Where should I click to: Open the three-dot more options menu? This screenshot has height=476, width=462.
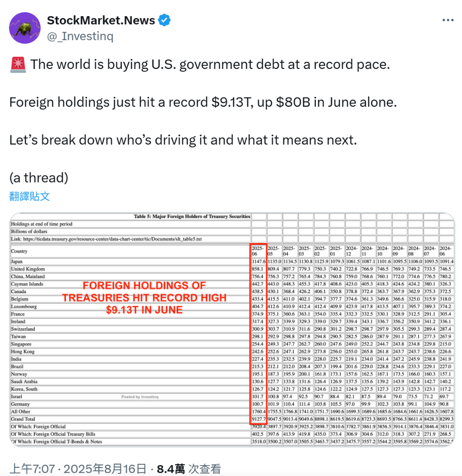[x=448, y=20]
